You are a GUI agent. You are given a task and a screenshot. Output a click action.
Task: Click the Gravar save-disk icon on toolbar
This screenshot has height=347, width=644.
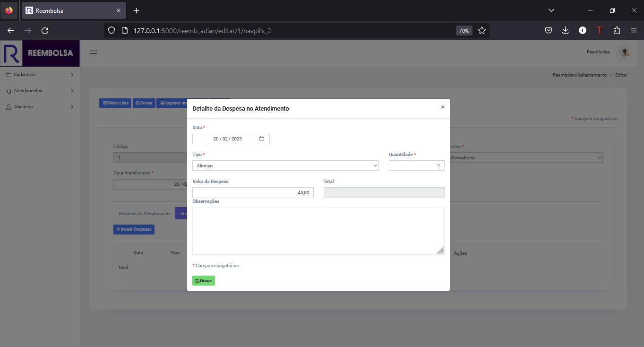[137, 103]
